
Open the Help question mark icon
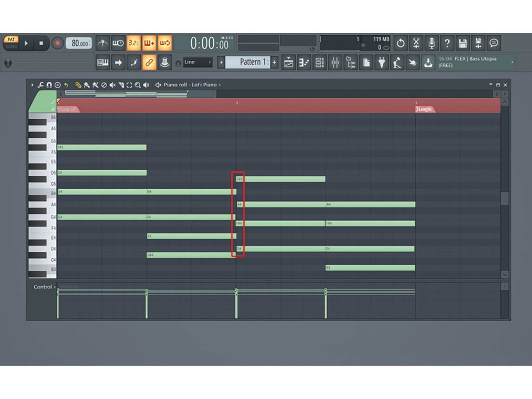click(x=447, y=43)
